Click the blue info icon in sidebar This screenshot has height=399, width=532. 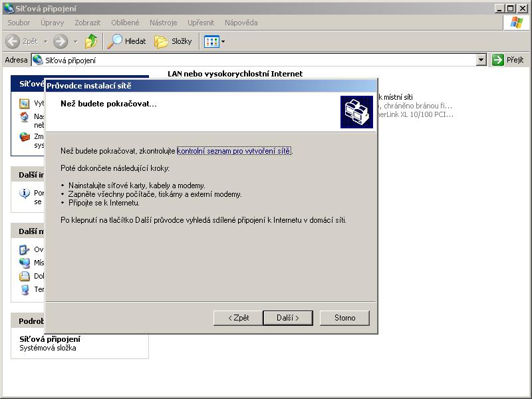25,194
